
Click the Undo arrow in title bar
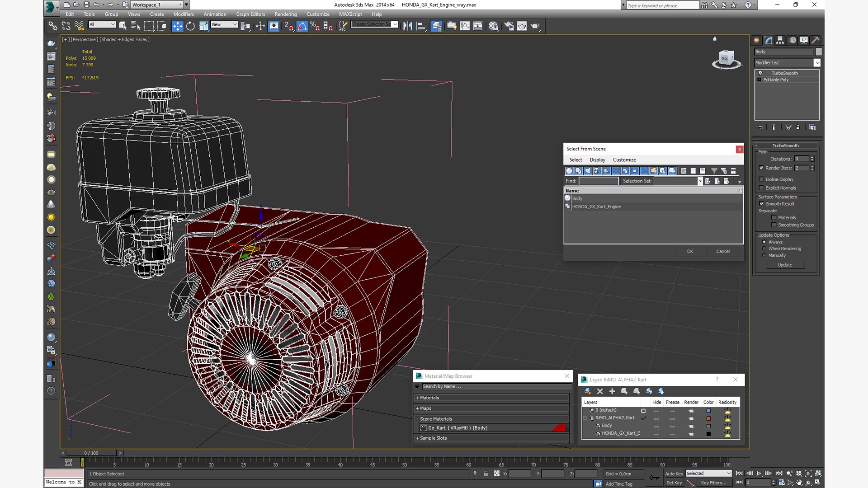click(96, 5)
